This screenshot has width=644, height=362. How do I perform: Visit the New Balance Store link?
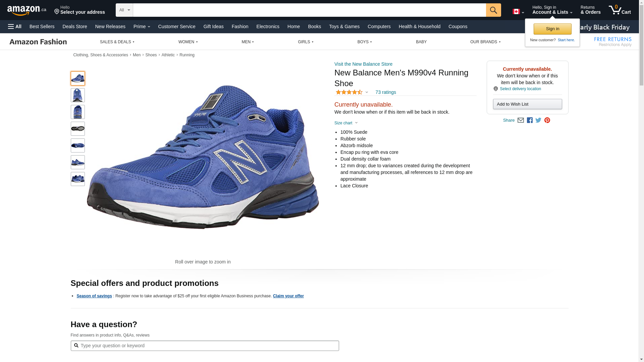tap(363, 64)
